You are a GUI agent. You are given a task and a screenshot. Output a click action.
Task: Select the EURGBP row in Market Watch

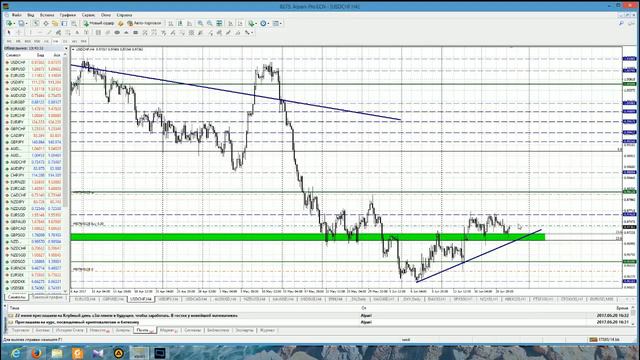(33, 102)
